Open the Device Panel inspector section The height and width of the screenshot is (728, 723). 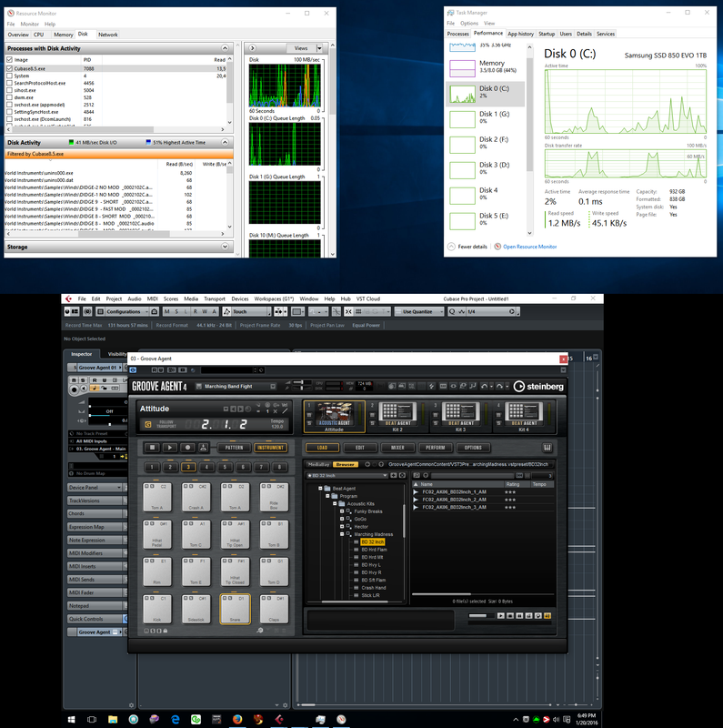95,488
